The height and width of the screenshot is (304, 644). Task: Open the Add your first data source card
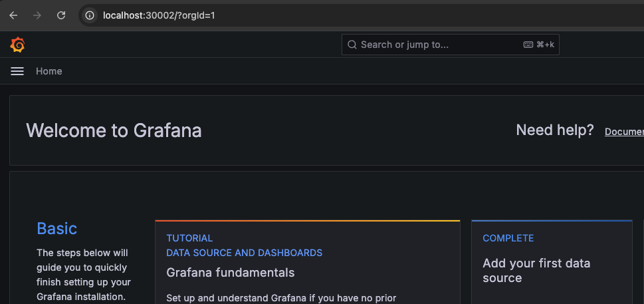click(552, 262)
